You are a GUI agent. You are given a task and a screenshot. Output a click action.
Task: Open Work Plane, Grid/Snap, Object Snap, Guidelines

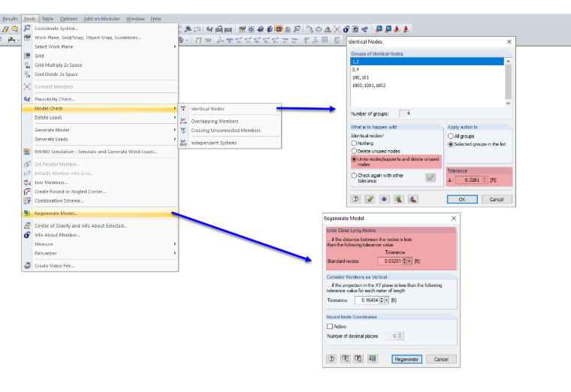100,38
